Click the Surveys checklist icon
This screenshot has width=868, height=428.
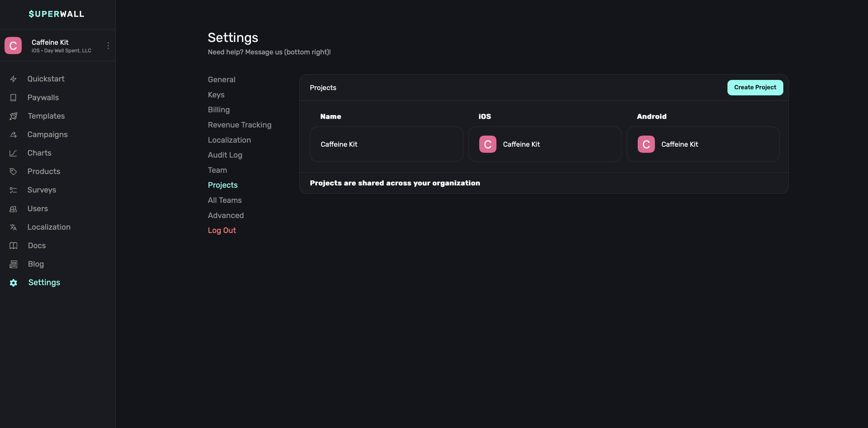click(x=13, y=190)
